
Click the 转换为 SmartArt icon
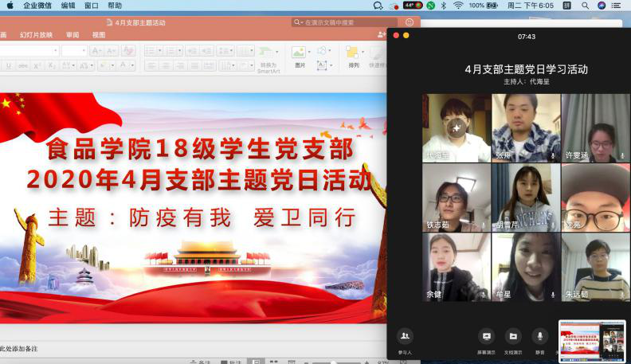pyautogui.click(x=268, y=53)
